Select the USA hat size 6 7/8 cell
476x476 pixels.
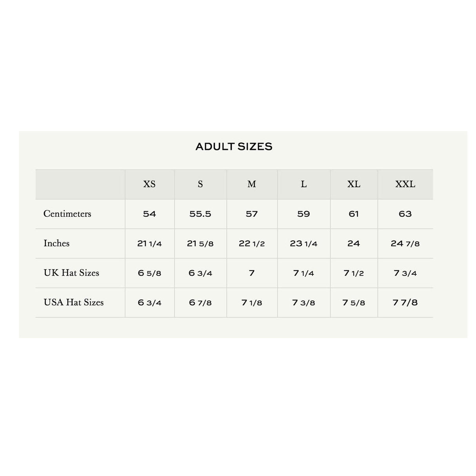200,303
